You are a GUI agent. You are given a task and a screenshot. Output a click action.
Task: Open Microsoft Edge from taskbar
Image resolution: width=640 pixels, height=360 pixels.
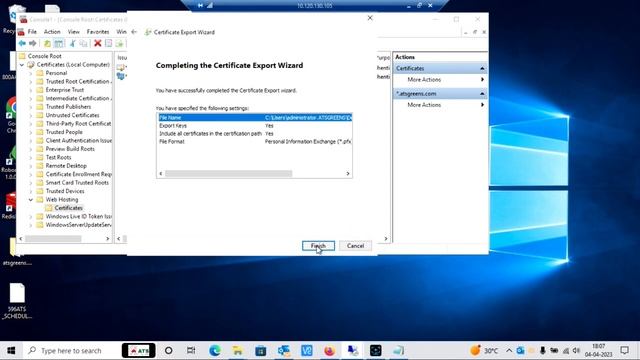pyautogui.click(x=215, y=351)
